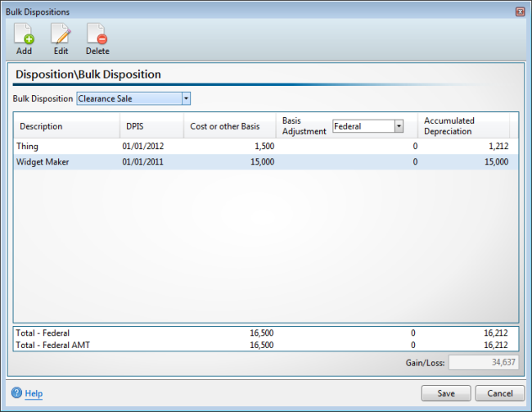The image size is (532, 412).
Task: Close the Bulk Dispositions window
Action: pyautogui.click(x=520, y=12)
